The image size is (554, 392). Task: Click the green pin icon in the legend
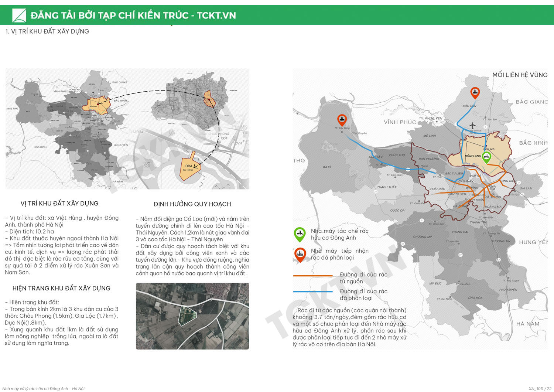300,234
